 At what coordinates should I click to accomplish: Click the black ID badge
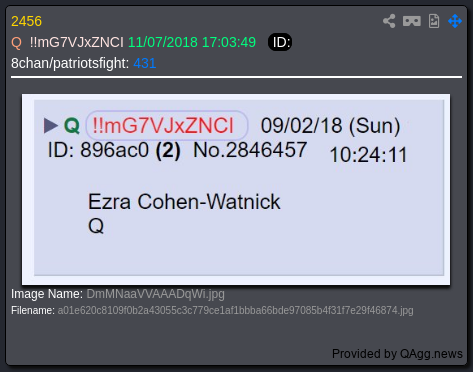[x=280, y=42]
